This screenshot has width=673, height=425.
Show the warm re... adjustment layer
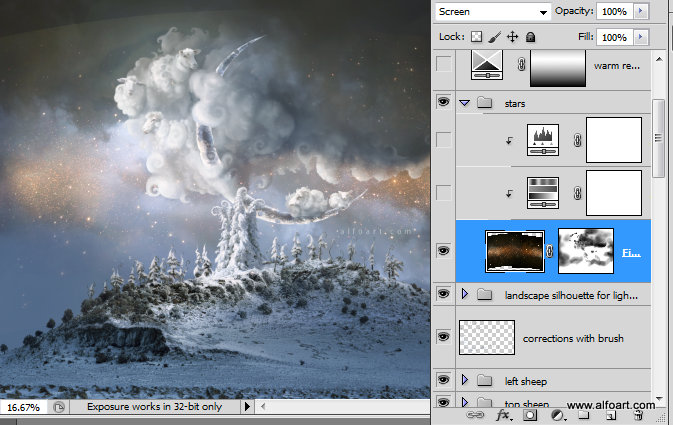tap(443, 66)
